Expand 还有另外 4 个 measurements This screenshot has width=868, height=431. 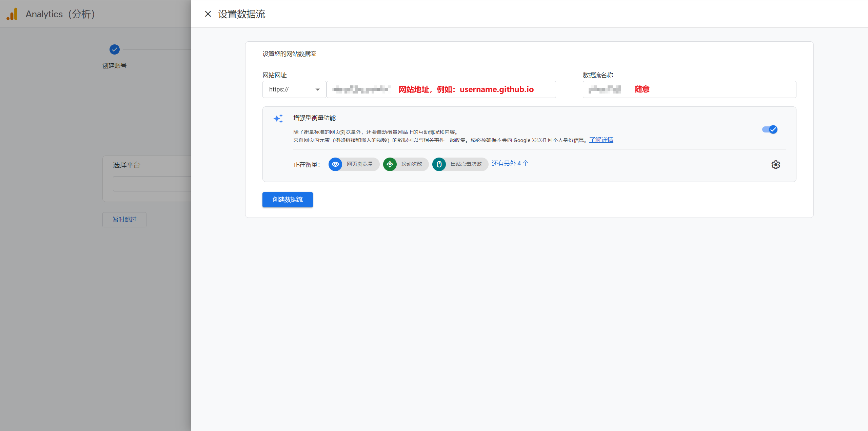510,163
